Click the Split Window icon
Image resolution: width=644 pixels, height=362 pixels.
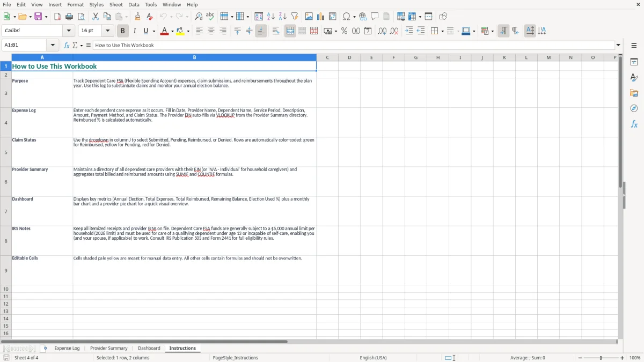pos(428,17)
